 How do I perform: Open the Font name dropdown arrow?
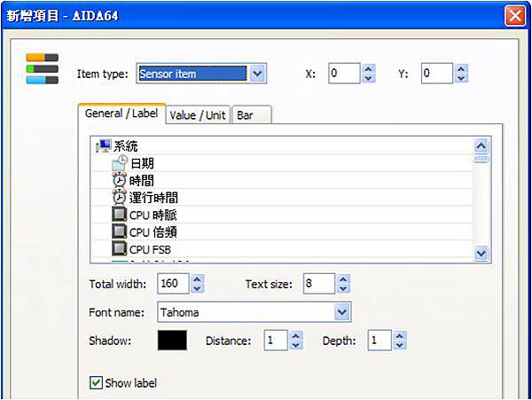341,312
